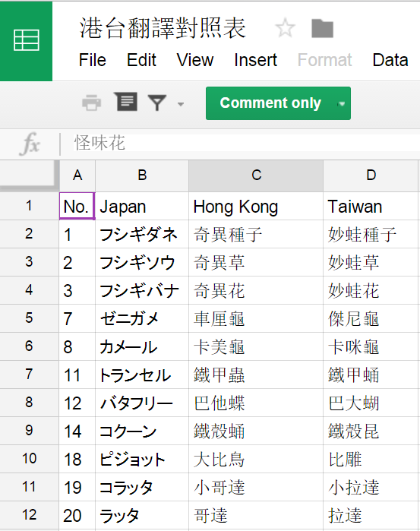Click cell ゼニガメ
This screenshot has width=420, height=531.
point(142,318)
